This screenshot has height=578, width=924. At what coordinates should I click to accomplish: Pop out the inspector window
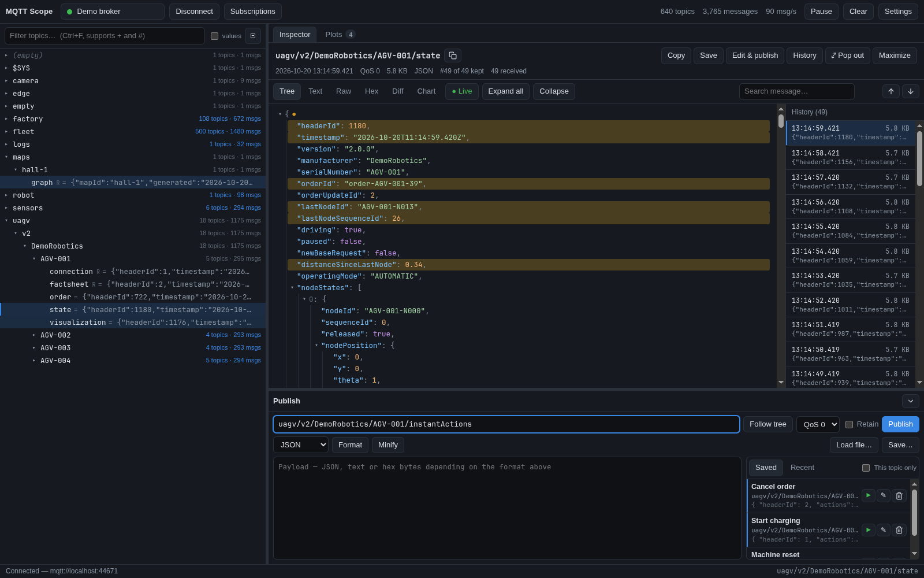848,55
